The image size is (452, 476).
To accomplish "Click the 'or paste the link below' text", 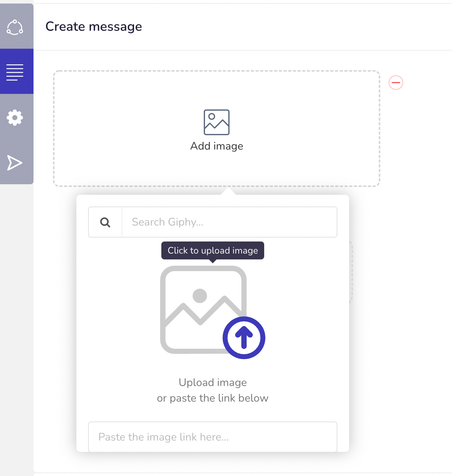I will (x=213, y=398).
